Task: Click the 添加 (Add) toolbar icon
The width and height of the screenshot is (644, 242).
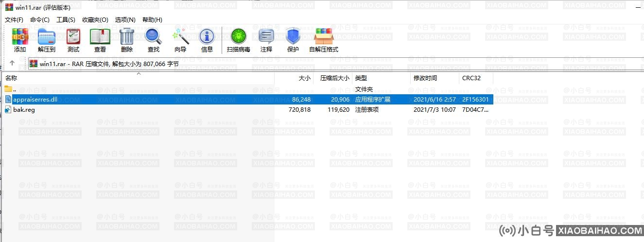Action: point(20,36)
